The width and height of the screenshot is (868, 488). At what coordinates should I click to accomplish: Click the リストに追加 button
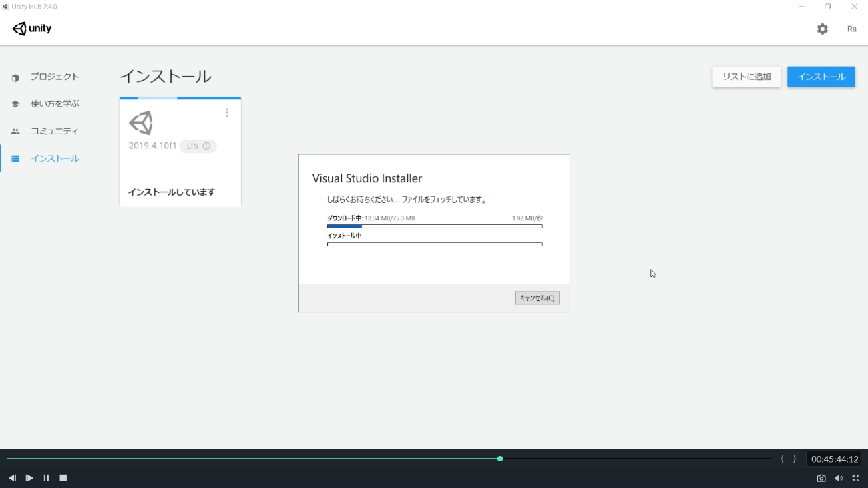click(746, 77)
